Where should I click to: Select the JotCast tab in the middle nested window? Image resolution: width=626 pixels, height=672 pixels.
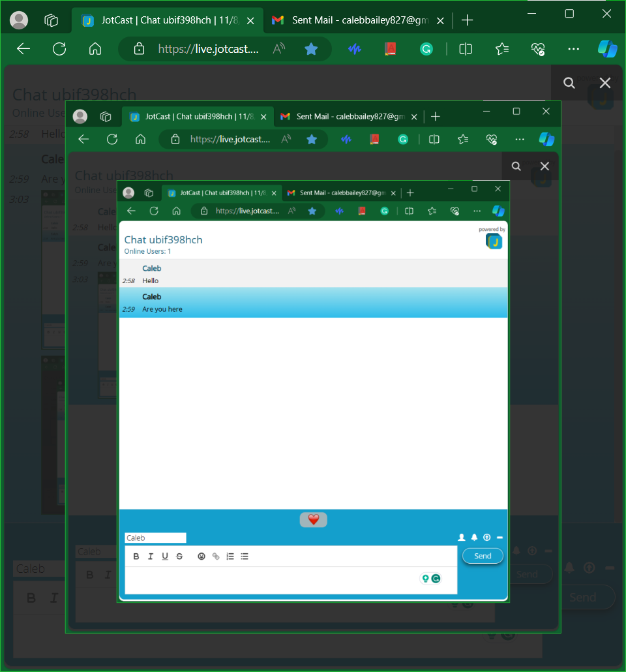[x=198, y=117]
